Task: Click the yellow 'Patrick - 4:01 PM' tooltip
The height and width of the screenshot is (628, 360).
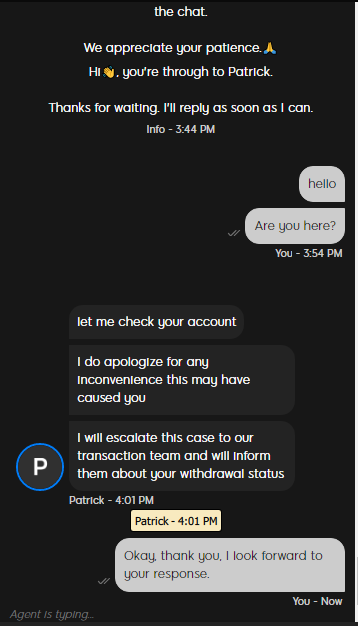Action: [x=176, y=521]
